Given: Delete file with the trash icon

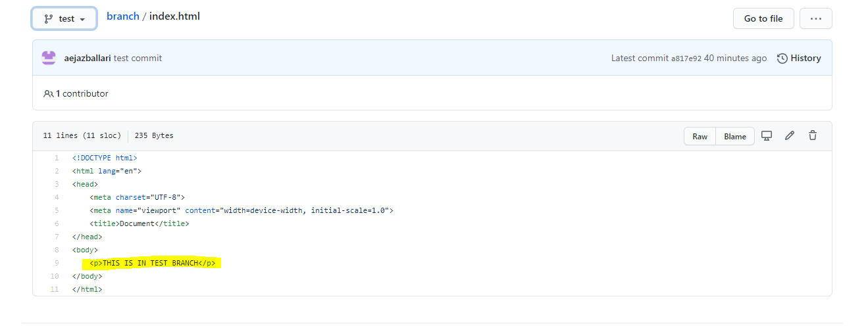Looking at the screenshot, I should tap(813, 135).
